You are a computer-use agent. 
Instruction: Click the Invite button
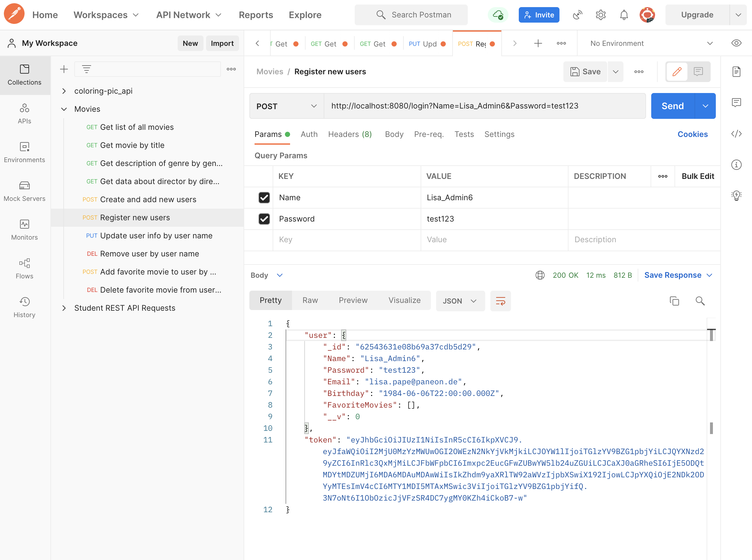[539, 15]
